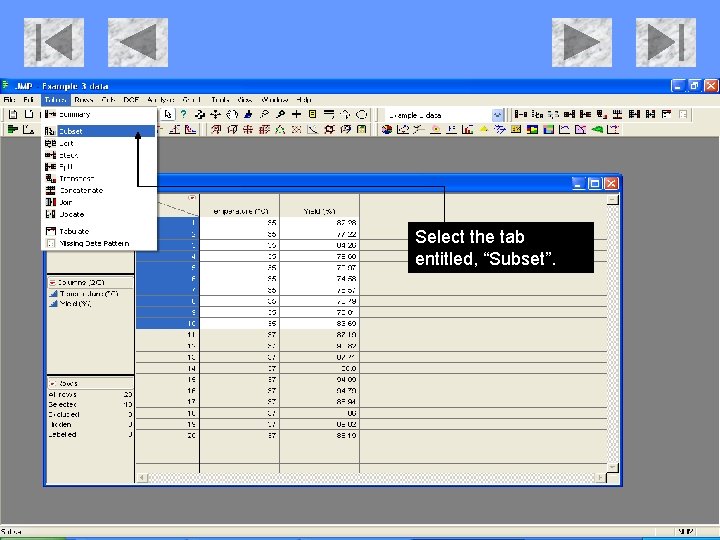The width and height of the screenshot is (720, 540).
Task: Click the green Distribution histogram icon
Action: (13, 129)
